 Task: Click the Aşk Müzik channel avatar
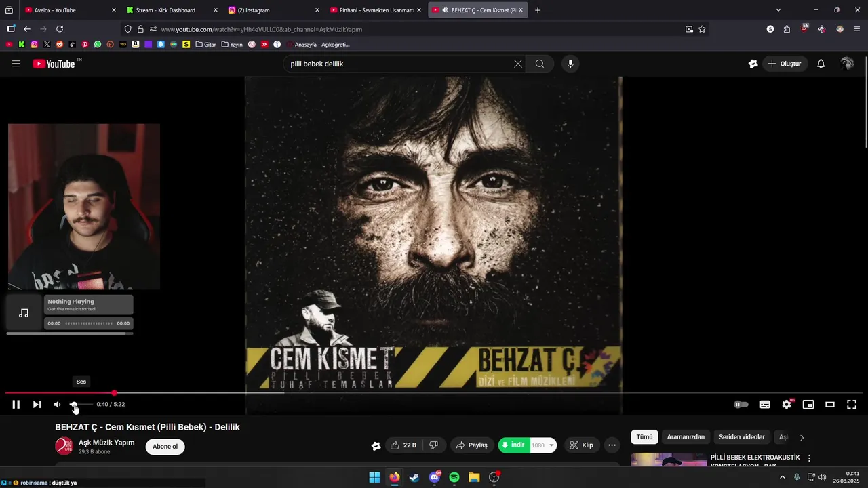coord(64,446)
